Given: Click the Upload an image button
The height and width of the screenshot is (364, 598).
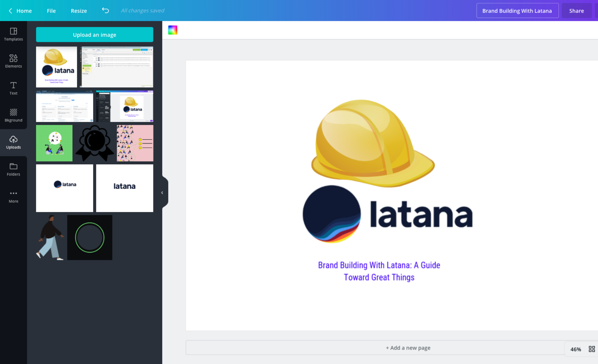Looking at the screenshot, I should click(95, 35).
